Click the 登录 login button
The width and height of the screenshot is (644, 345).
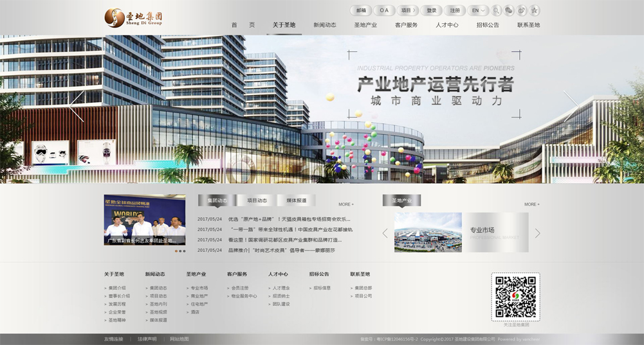pyautogui.click(x=431, y=10)
